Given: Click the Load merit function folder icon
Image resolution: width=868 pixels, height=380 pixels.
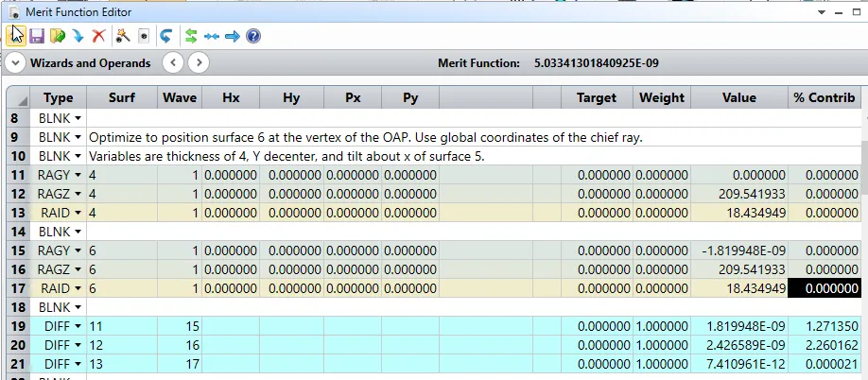Looking at the screenshot, I should pos(57,36).
